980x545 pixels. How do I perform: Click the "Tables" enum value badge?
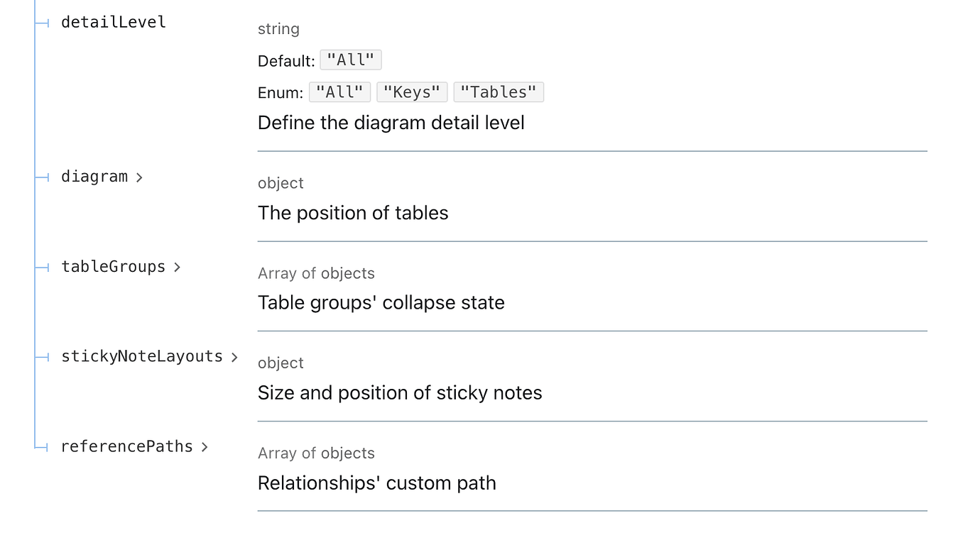(499, 92)
